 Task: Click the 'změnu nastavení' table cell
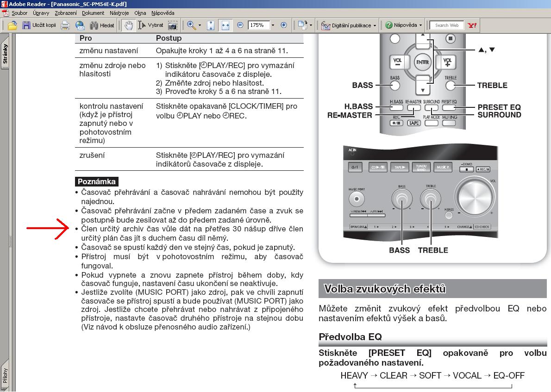pyautogui.click(x=109, y=50)
